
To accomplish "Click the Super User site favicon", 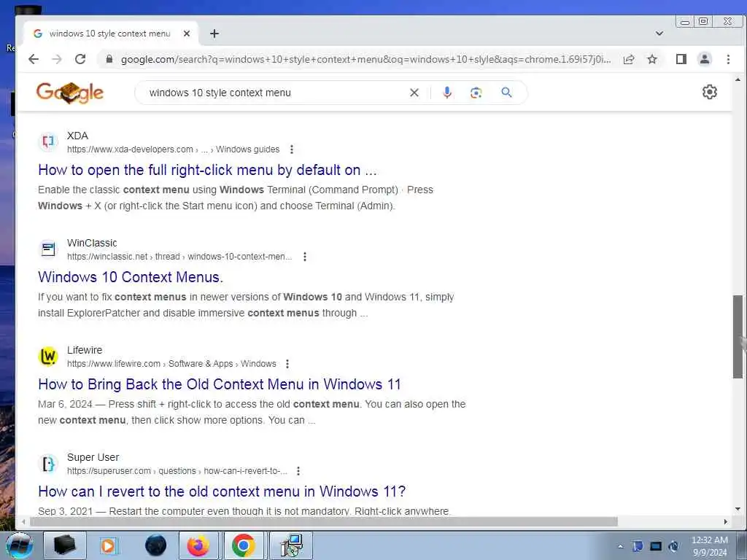I will click(x=48, y=463).
